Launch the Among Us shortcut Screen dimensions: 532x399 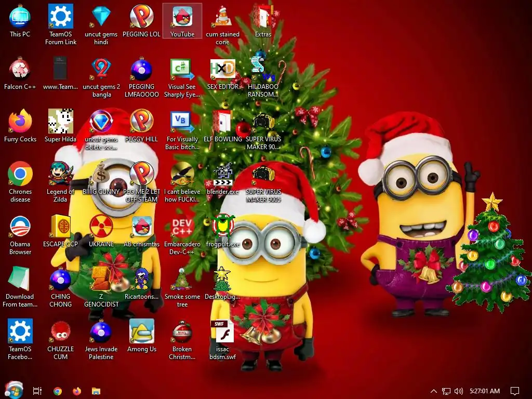tap(141, 336)
